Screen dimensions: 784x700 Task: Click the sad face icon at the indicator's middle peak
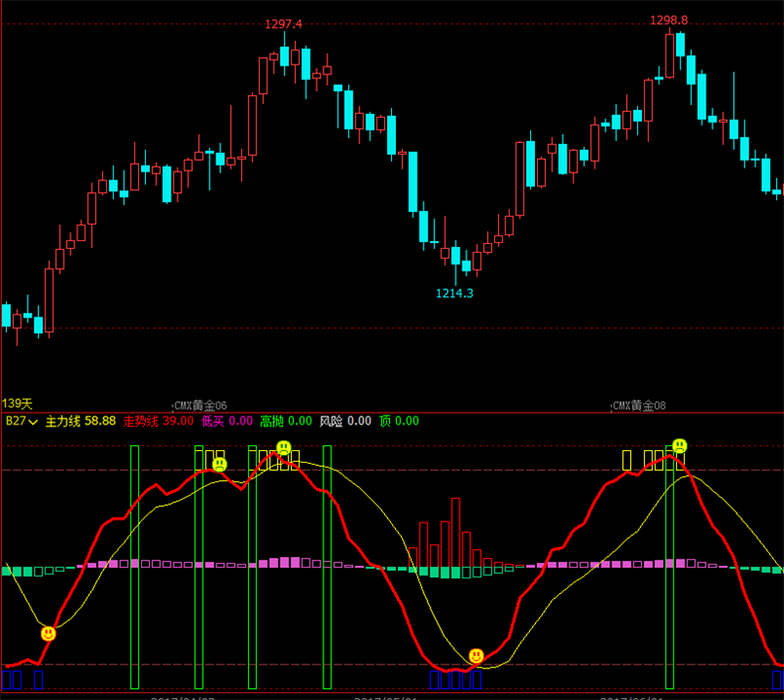click(x=283, y=447)
